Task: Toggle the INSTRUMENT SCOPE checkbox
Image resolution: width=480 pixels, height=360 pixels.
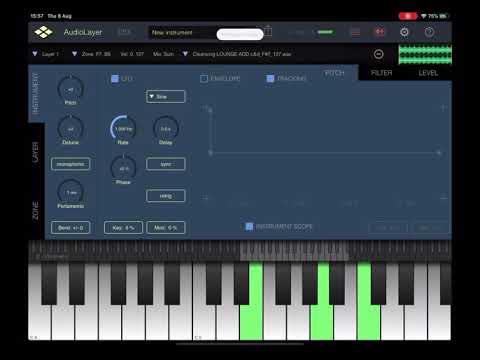Action: 249,227
